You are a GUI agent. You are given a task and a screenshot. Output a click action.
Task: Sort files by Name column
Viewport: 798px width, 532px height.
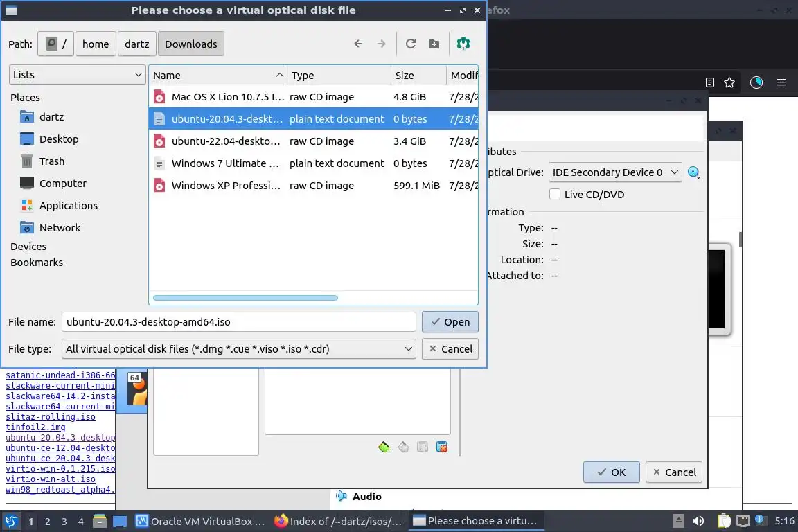218,76
